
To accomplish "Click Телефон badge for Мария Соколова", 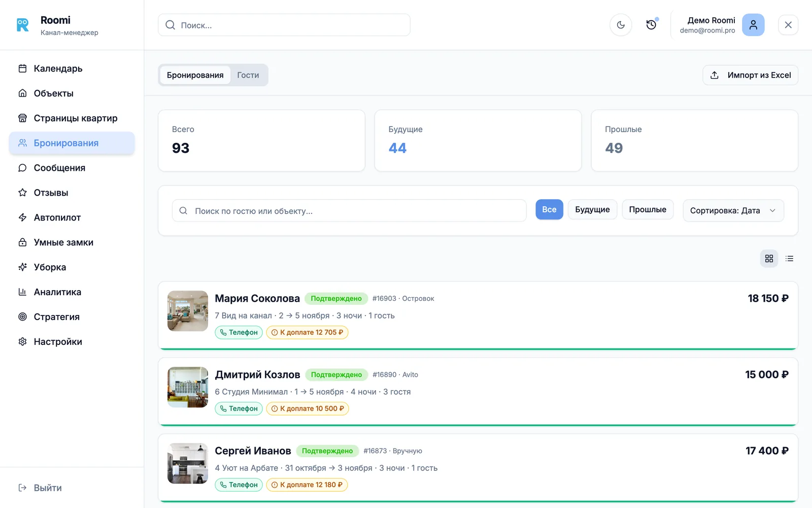I will [x=239, y=332].
